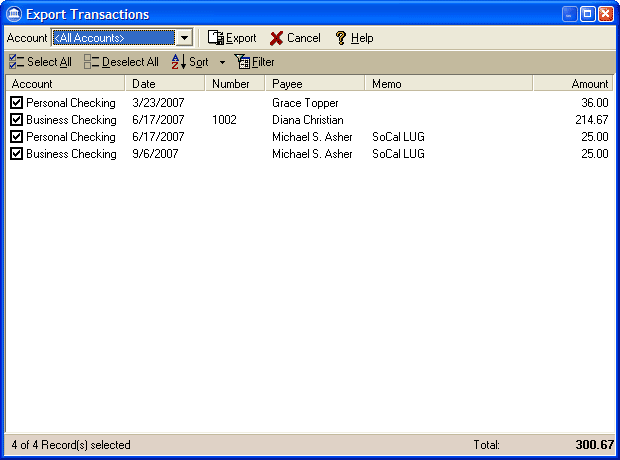The height and width of the screenshot is (460, 620).
Task: Toggle checkbox for 9/6/2007 Business Checking row
Action: [x=16, y=154]
